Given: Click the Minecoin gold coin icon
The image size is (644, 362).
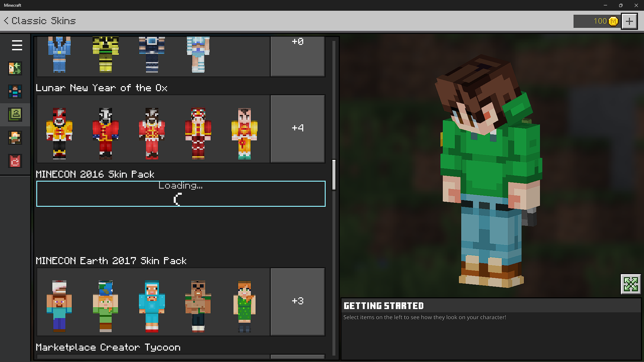Looking at the screenshot, I should (613, 21).
